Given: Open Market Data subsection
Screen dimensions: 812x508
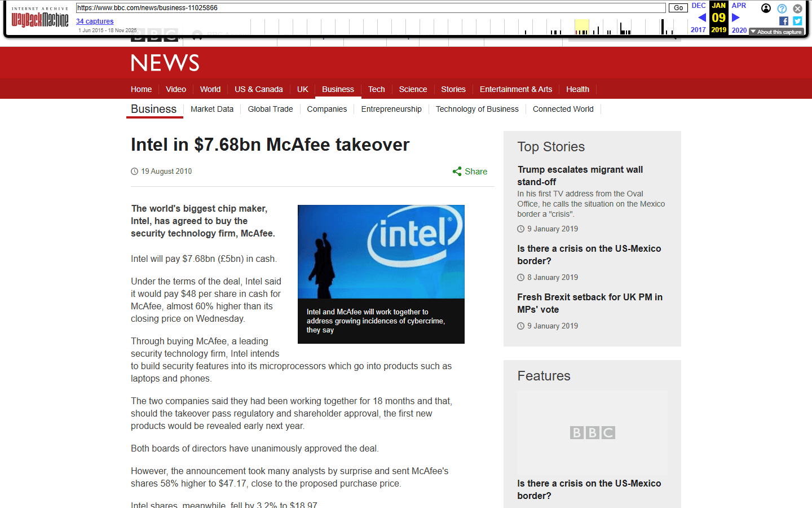Looking at the screenshot, I should [212, 109].
